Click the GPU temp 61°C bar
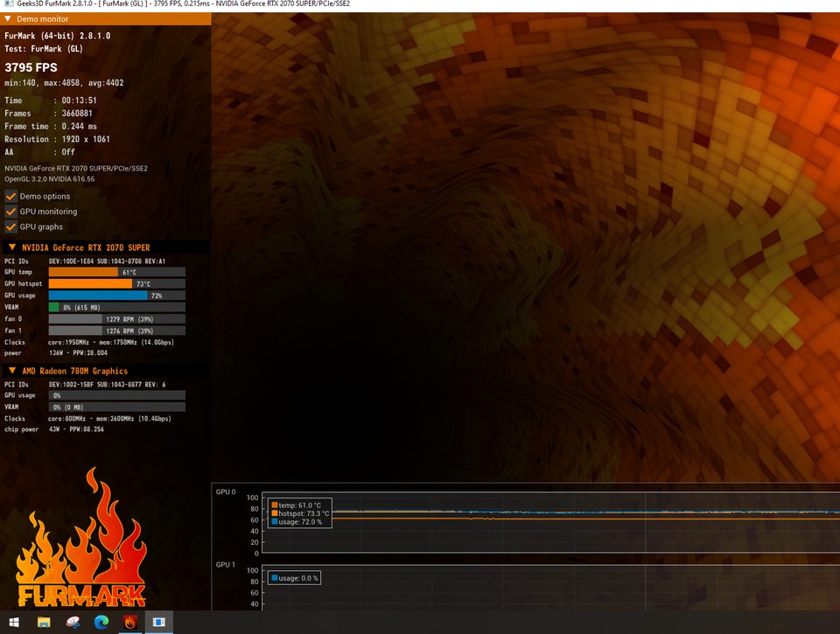Viewport: 840px width, 634px height. pyautogui.click(x=116, y=272)
